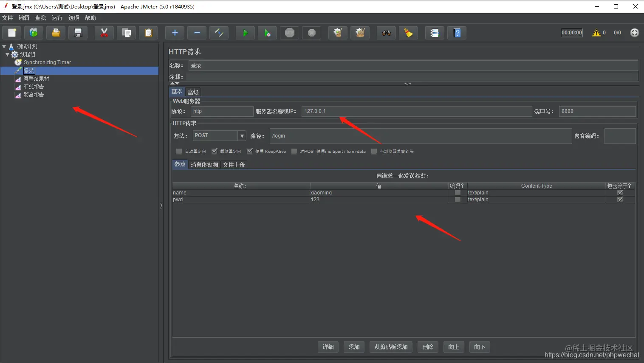
Task: Click the Help question mark icon
Action: coord(457,33)
